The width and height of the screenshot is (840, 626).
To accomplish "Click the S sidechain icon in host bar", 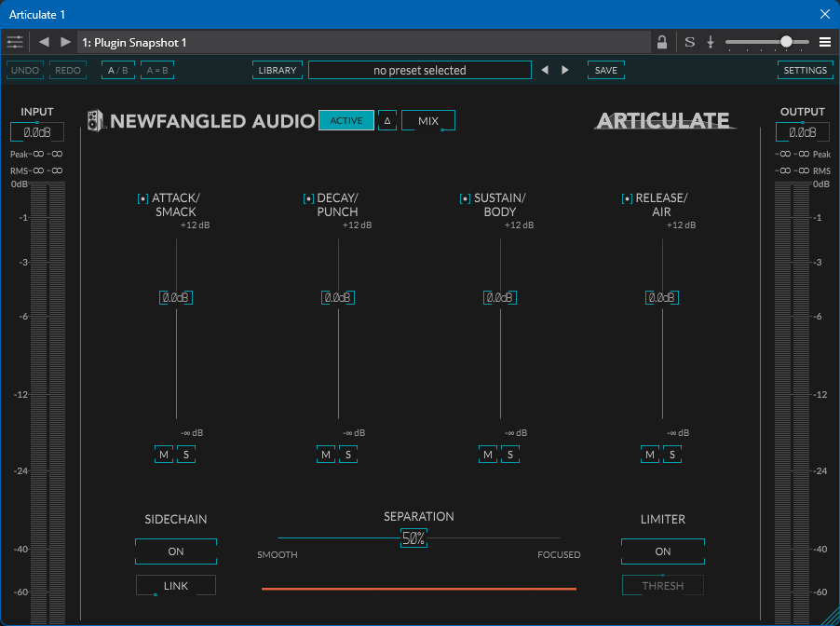I will point(690,42).
